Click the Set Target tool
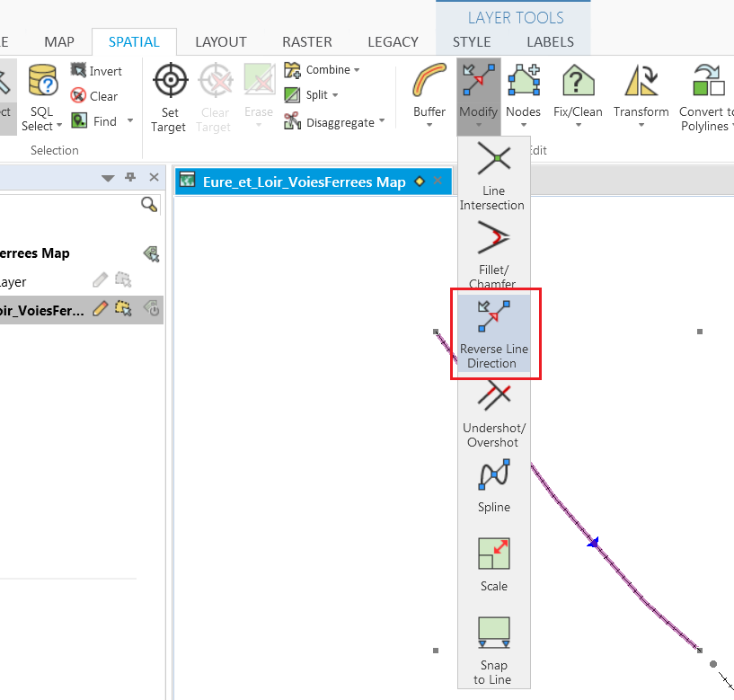 pyautogui.click(x=171, y=97)
